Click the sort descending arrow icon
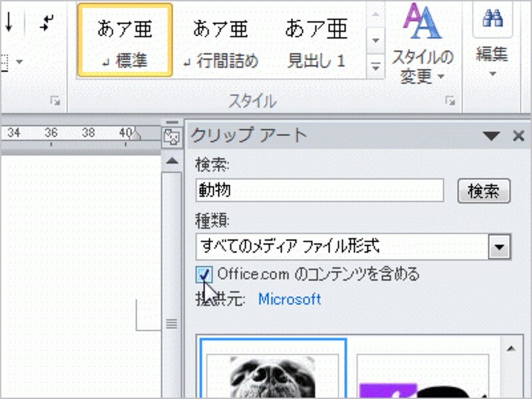 pos(9,23)
